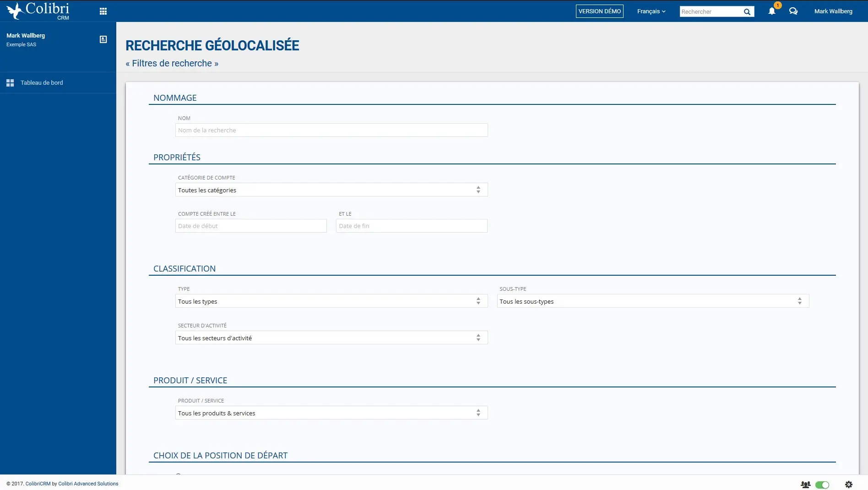Open the chat messages icon
This screenshot has height=490, width=868.
pyautogui.click(x=793, y=11)
